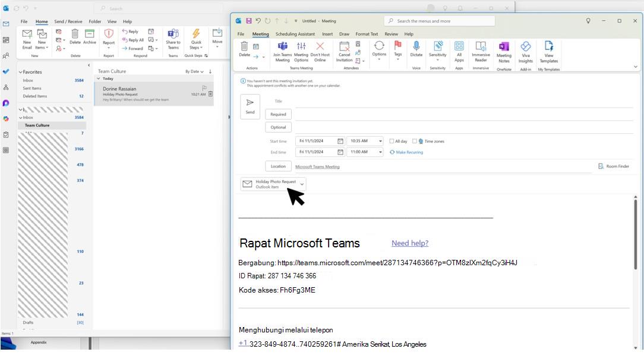Screen dimensions: 644x355
Task: Click Room Finder icon in meeting form
Action: click(601, 166)
